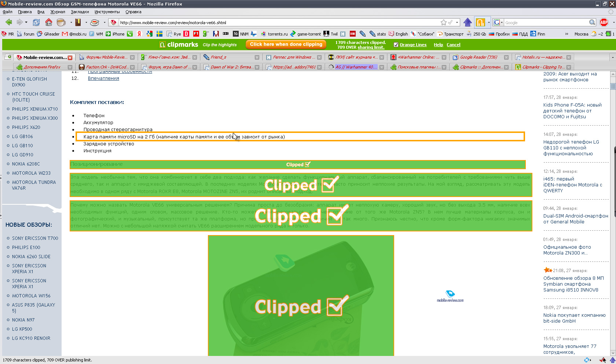This screenshot has height=364, width=616.
Task: Open Adblock Plus ABP icon
Action: point(604,22)
